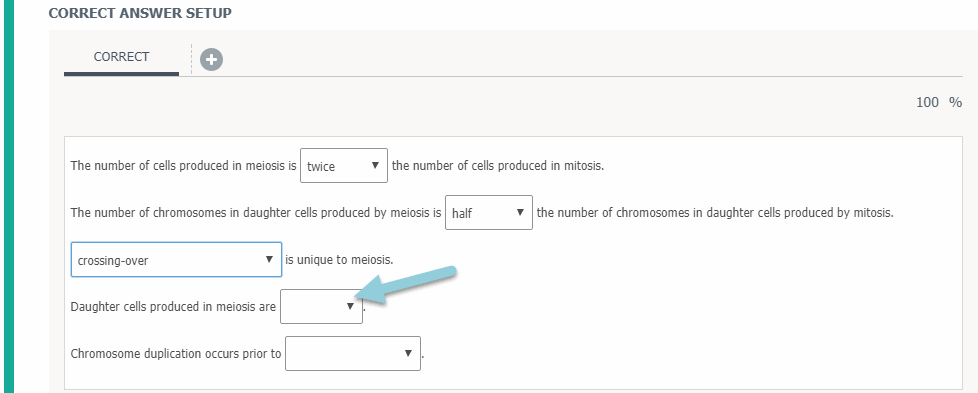Click the percent symbol beside 100
Viewport: 978px width, 393px height.
point(955,102)
